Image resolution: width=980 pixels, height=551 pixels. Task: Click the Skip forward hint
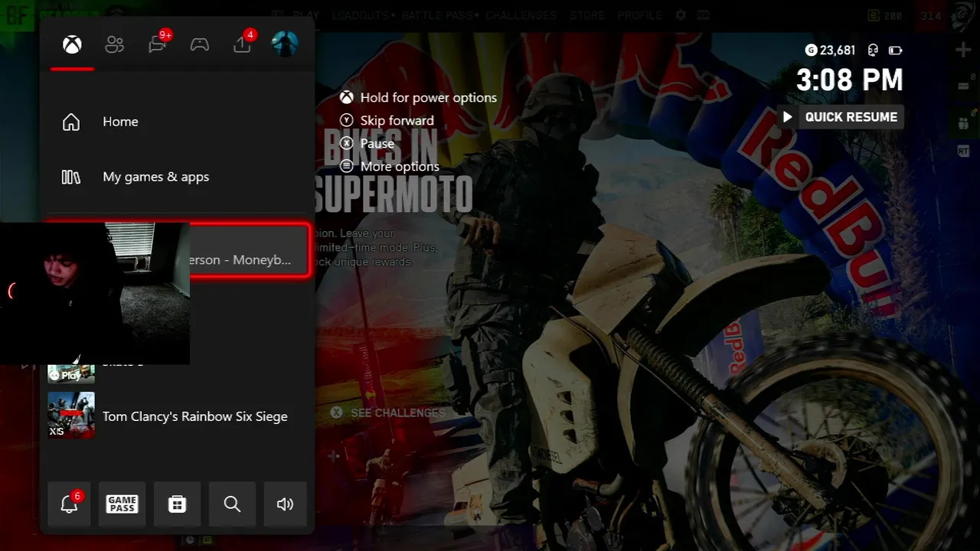(x=397, y=120)
